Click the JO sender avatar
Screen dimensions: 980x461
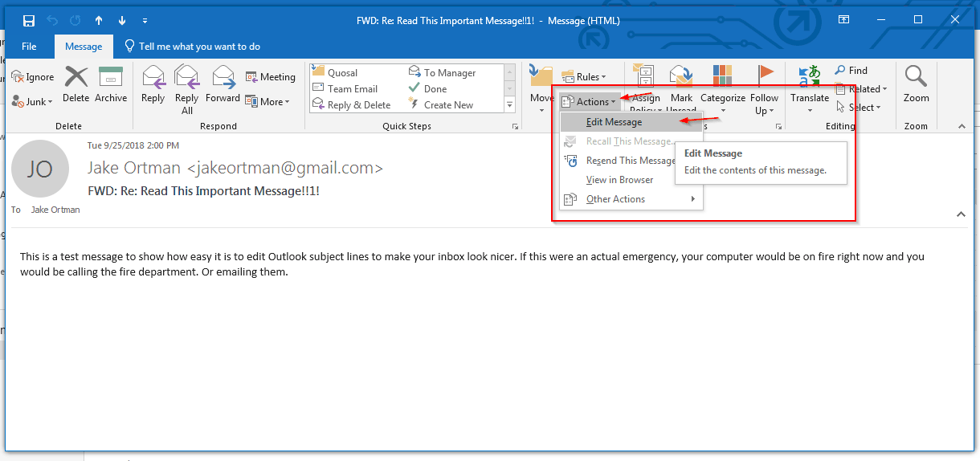(x=40, y=169)
